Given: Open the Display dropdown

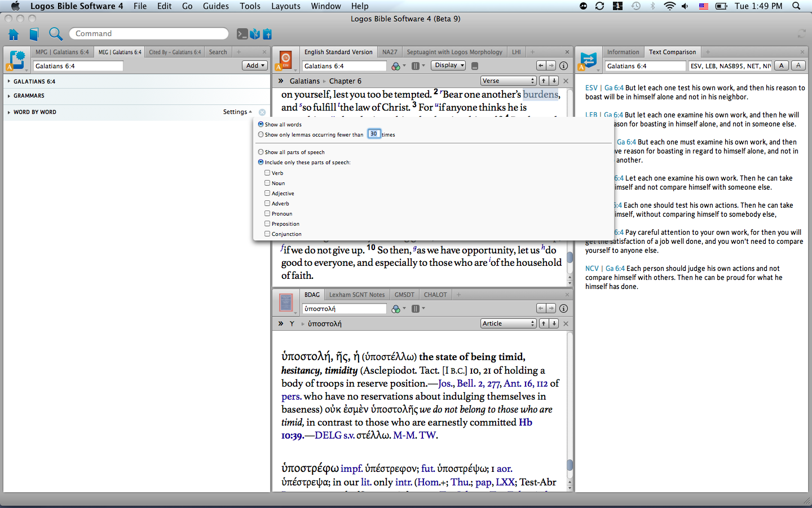Looking at the screenshot, I should pos(449,65).
